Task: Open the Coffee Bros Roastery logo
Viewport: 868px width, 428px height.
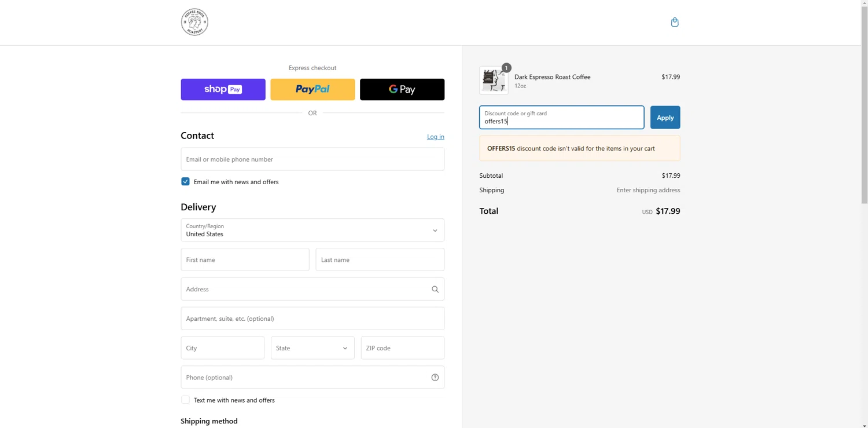Action: (x=194, y=22)
